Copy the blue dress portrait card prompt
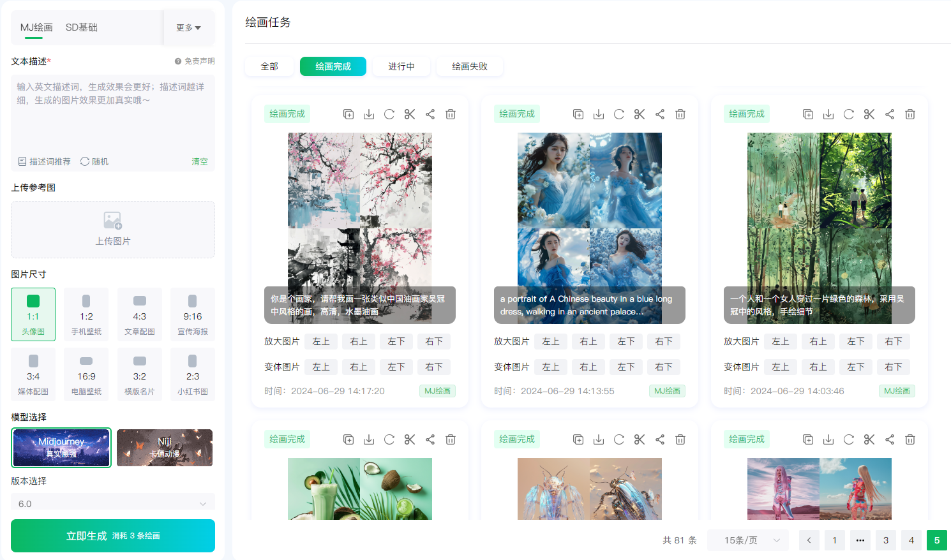 point(578,114)
